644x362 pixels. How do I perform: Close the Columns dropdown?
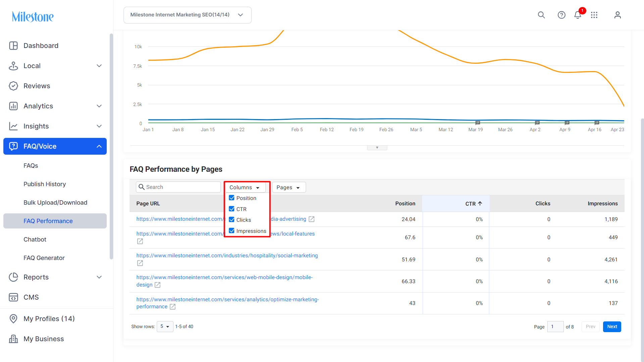tap(245, 187)
